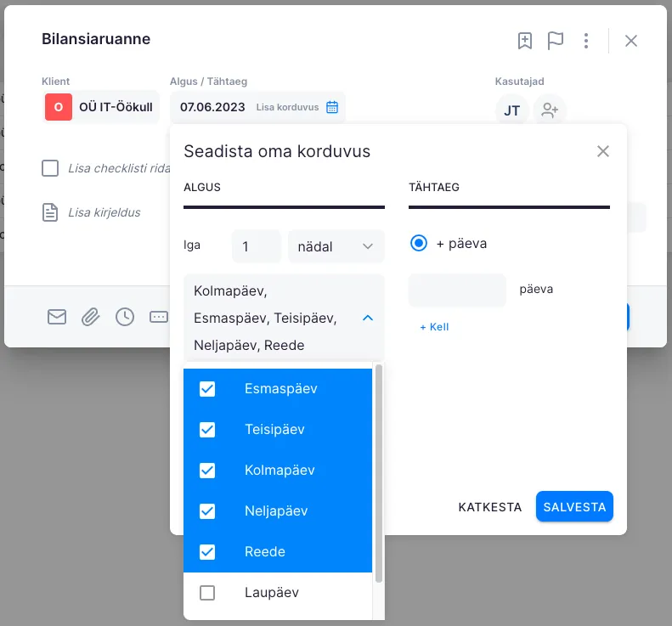Check the Laupäev checkbox
The image size is (672, 626).
(x=207, y=593)
